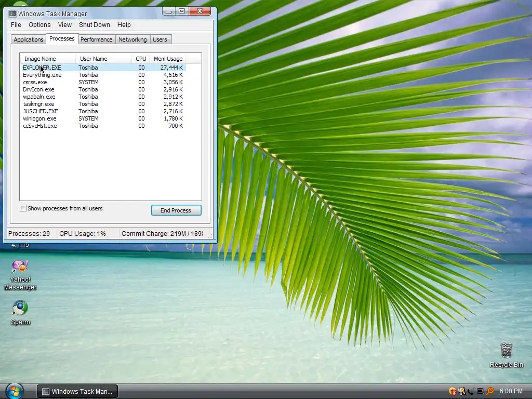The height and width of the screenshot is (399, 532).
Task: Select the Processes tab
Action: [x=62, y=38]
